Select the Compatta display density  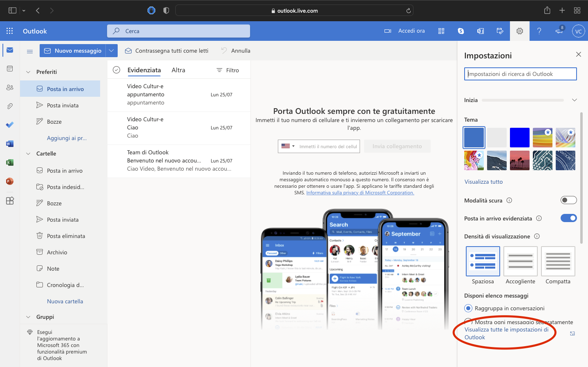558,260
